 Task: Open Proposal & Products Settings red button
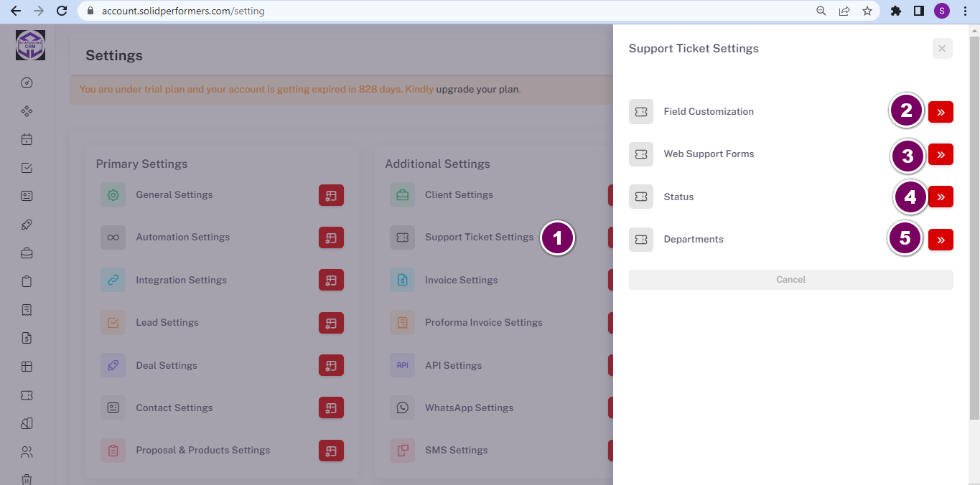(x=331, y=451)
